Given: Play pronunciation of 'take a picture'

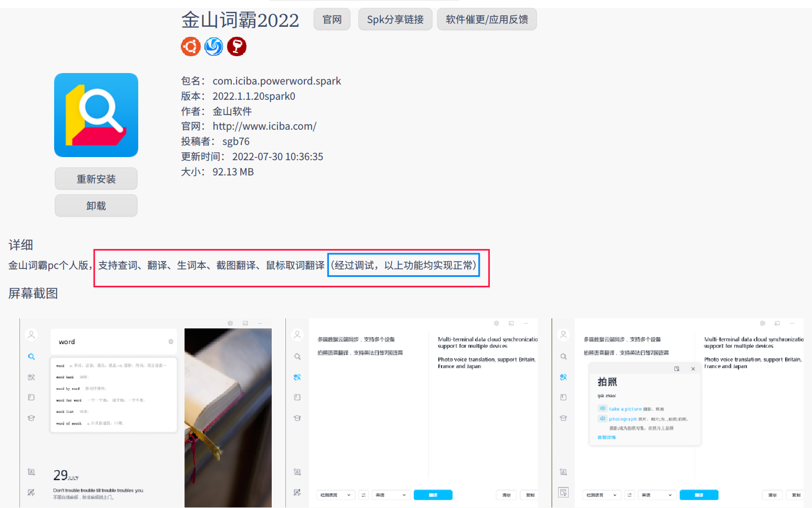Looking at the screenshot, I should pos(602,408).
